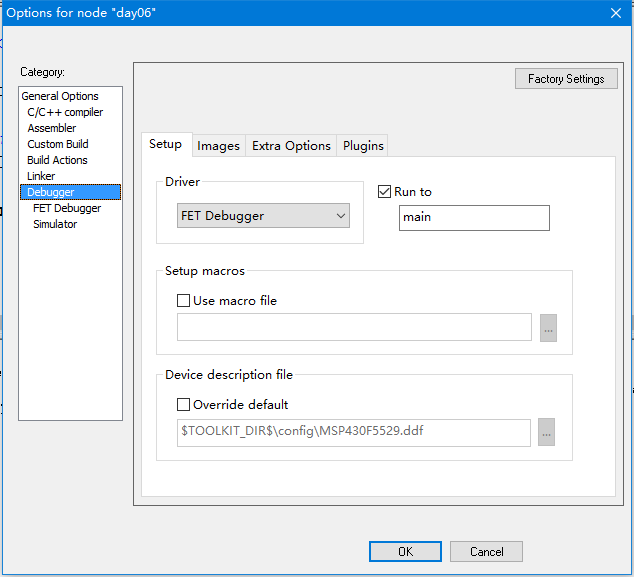Choose C/C++ compiler category
Image resolution: width=634 pixels, height=577 pixels.
coord(65,112)
